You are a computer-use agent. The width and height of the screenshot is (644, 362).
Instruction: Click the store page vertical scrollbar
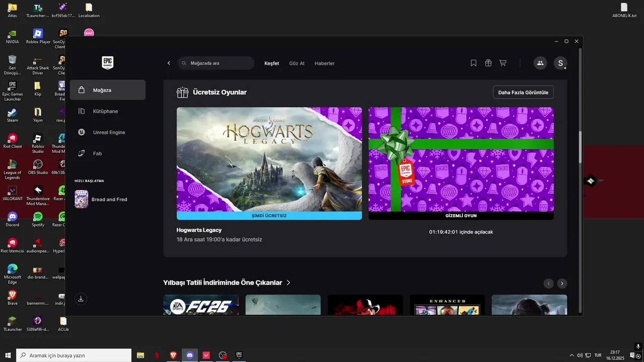click(x=580, y=147)
